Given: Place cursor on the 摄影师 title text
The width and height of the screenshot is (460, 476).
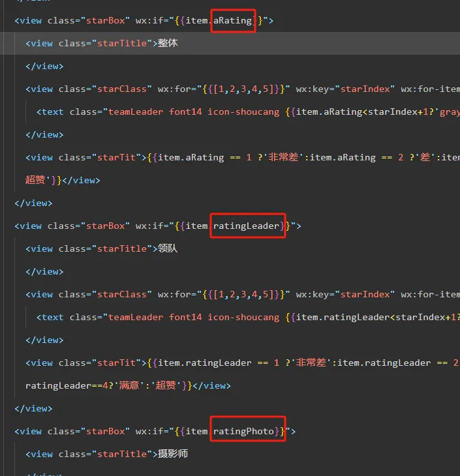Looking at the screenshot, I should (173, 454).
